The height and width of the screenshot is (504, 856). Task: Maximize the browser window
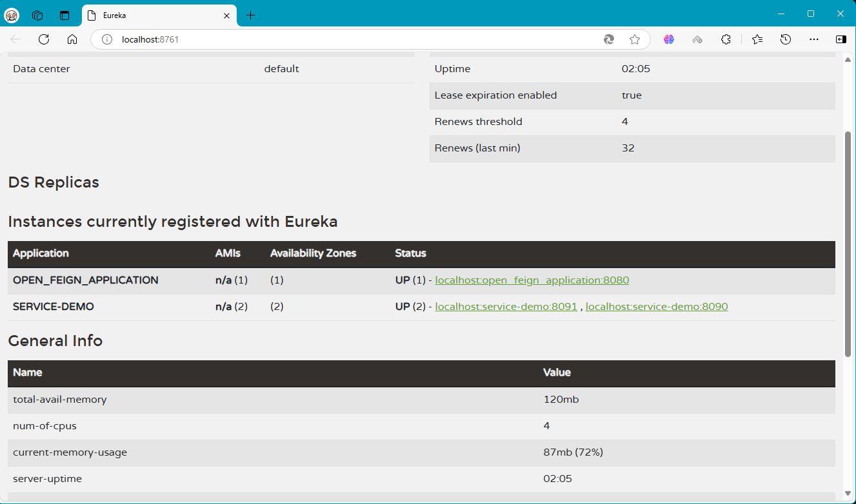[811, 14]
